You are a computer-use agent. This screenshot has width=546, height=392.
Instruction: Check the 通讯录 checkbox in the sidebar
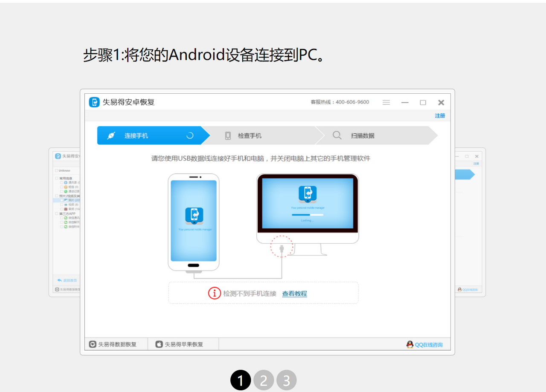pos(61,183)
